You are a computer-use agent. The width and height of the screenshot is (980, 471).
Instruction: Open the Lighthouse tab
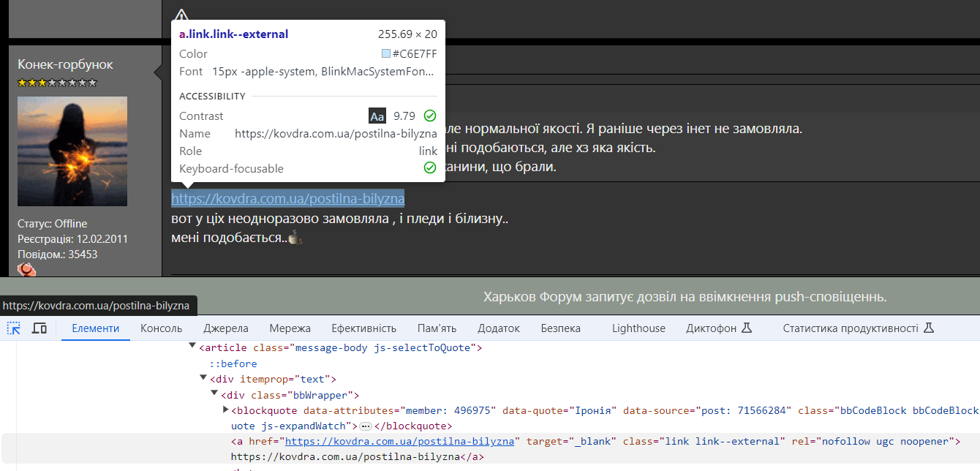pos(638,328)
